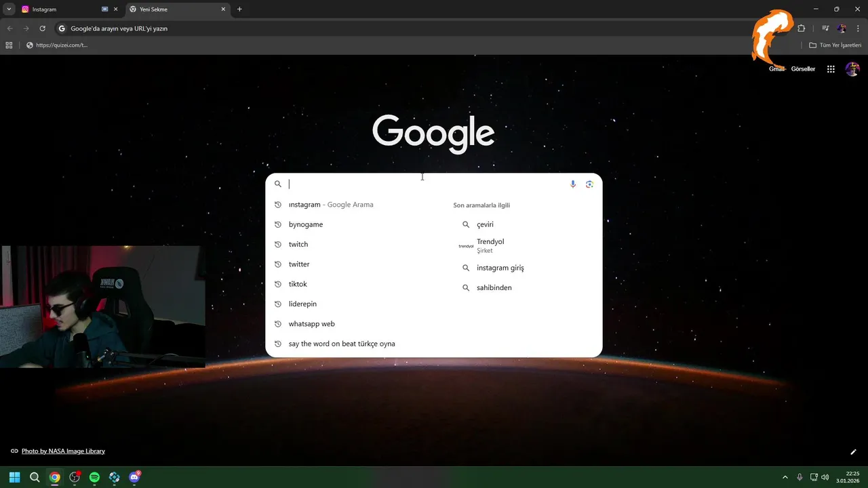Open a new tab with plus button
Image resolution: width=868 pixels, height=488 pixels.
(239, 9)
